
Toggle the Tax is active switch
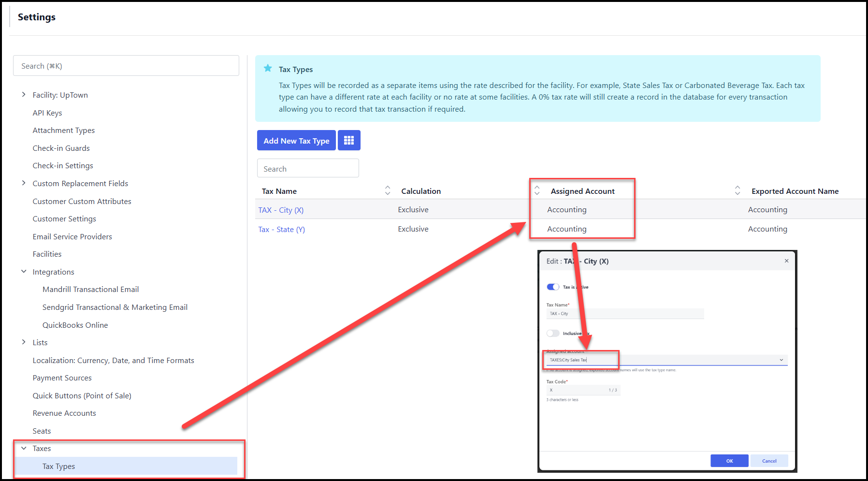pos(553,287)
